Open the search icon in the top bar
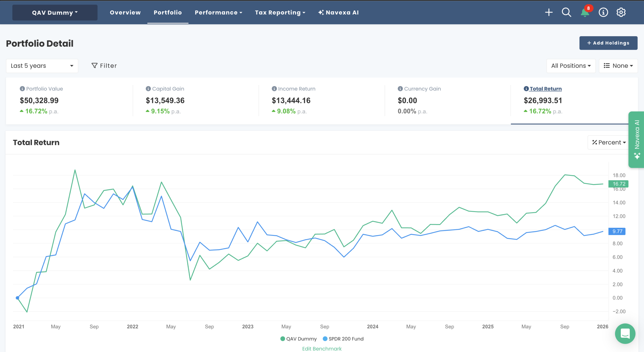The image size is (644, 352). tap(566, 12)
